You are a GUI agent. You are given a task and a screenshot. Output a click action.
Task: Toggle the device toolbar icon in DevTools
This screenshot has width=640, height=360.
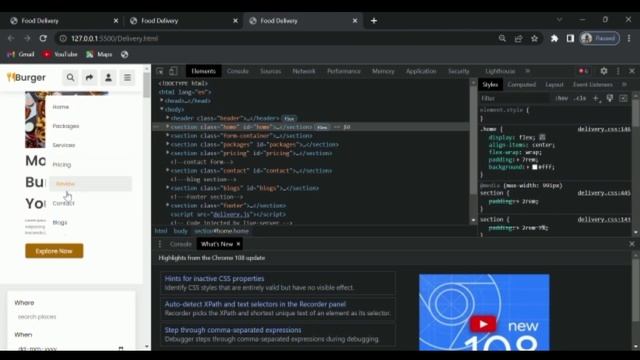pos(173,71)
